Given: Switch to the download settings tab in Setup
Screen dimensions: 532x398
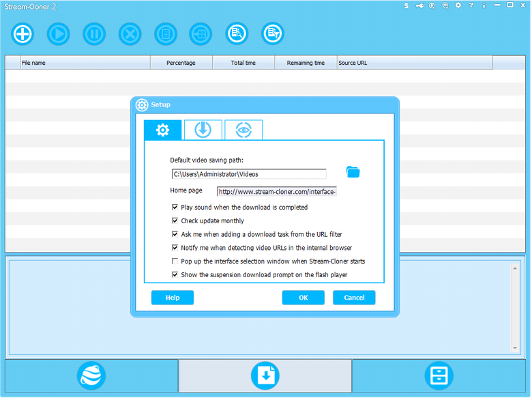Looking at the screenshot, I should [203, 130].
